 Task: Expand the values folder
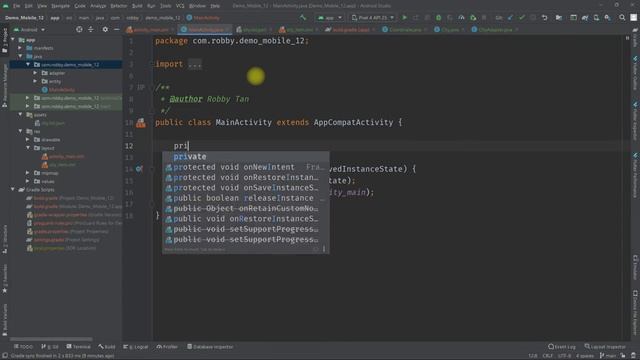pos(28,181)
